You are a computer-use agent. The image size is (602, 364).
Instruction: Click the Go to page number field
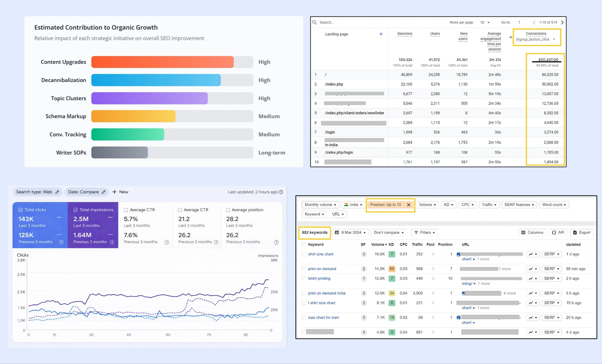(x=519, y=22)
